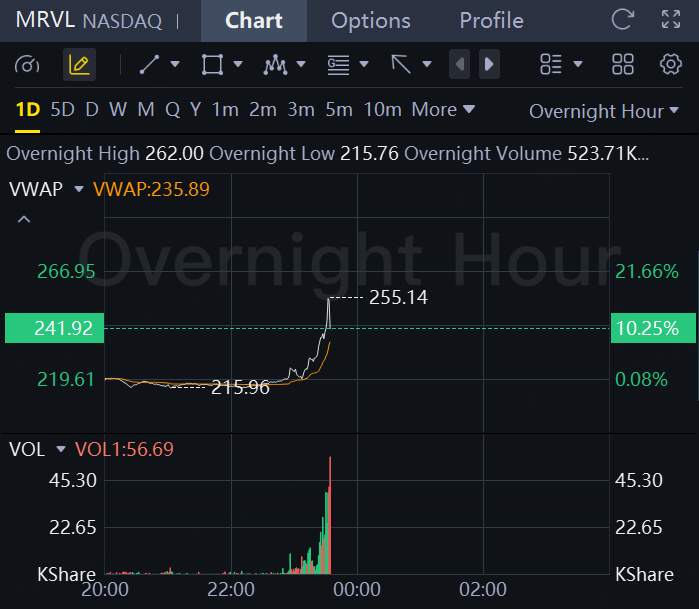The image size is (699, 609).
Task: Click the 10.25% change label
Action: (x=653, y=328)
